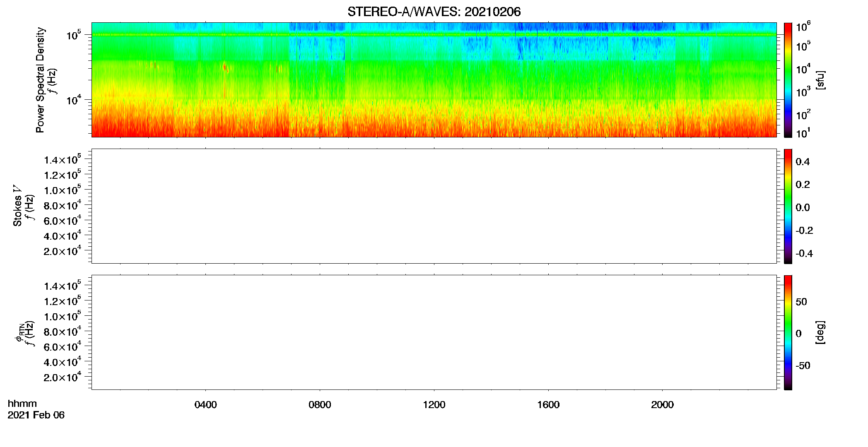Select the 0400 time axis label
The image size is (868, 447).
pyautogui.click(x=206, y=405)
